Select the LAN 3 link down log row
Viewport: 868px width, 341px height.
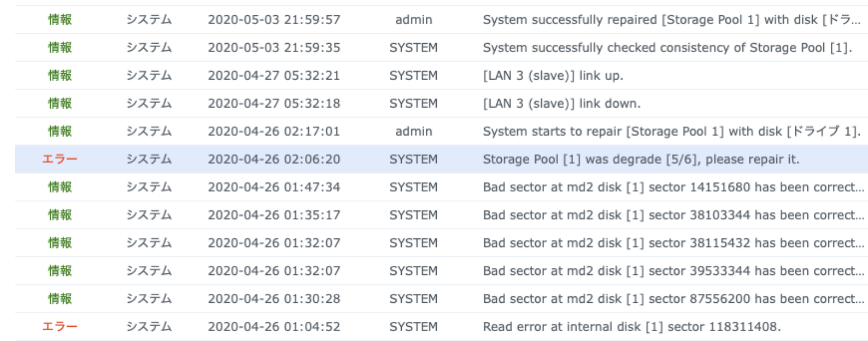pos(561,103)
